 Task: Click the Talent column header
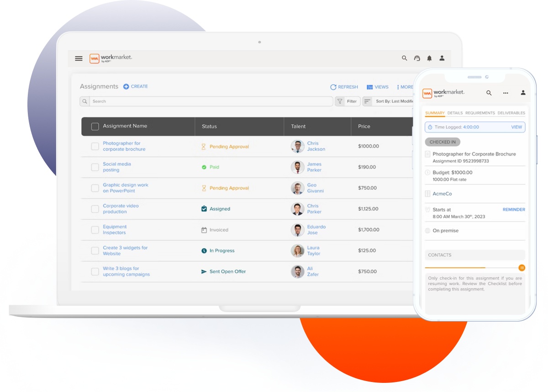[x=298, y=127]
